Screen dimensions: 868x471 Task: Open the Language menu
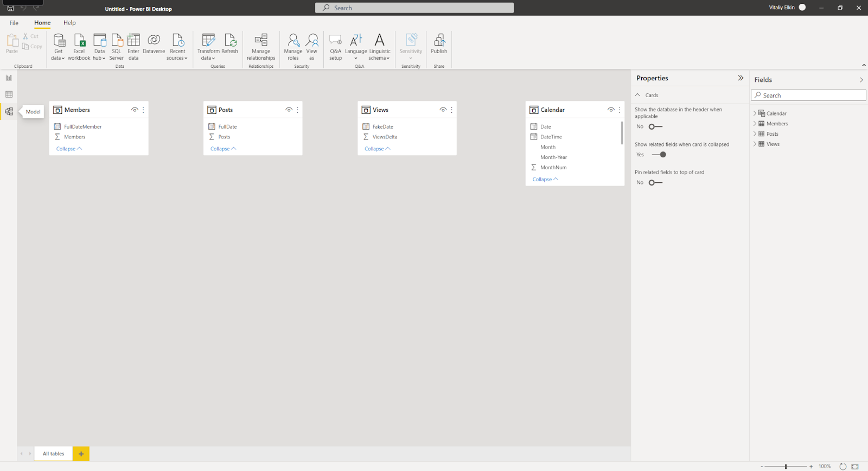coord(356,47)
